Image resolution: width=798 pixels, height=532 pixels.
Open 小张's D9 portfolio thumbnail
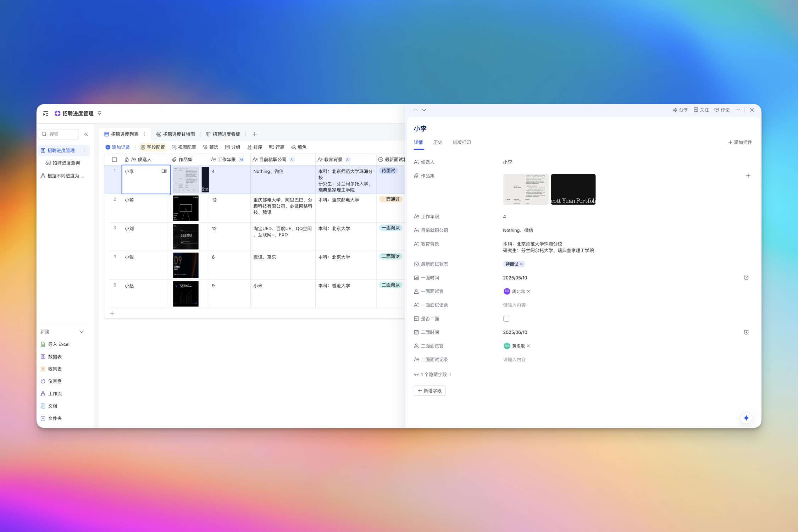(x=186, y=265)
